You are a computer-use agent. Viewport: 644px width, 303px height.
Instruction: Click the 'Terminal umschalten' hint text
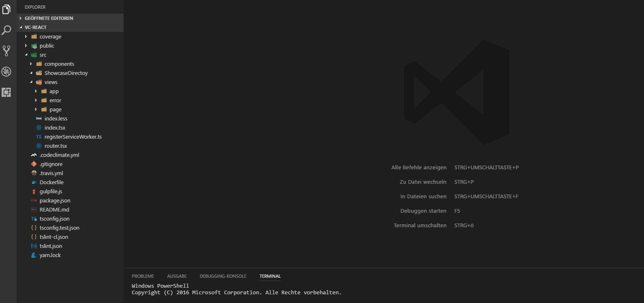pyautogui.click(x=420, y=226)
